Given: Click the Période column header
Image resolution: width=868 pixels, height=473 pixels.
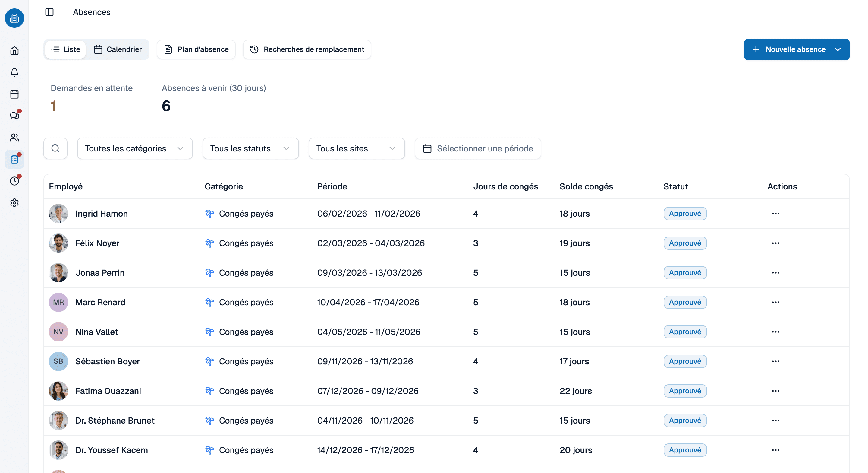Looking at the screenshot, I should click(x=332, y=186).
